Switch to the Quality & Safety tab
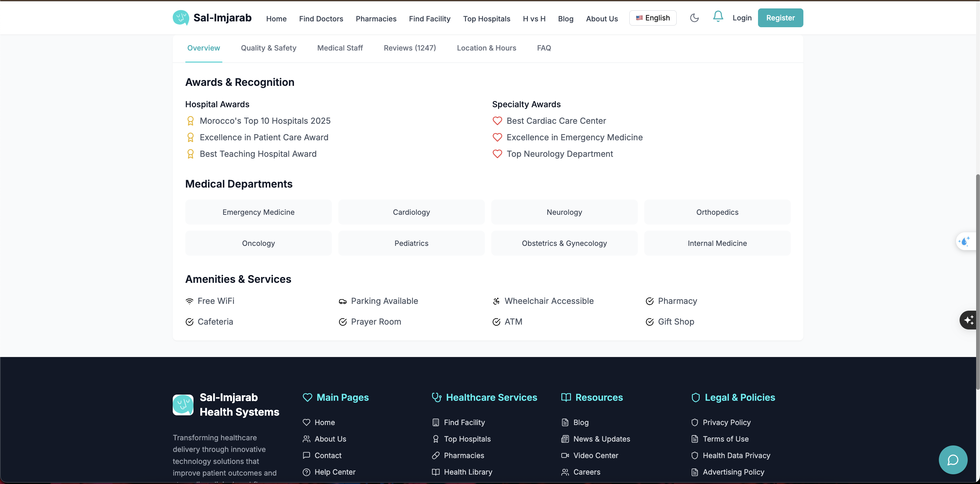Screen dimensions: 980x484 click(x=268, y=48)
